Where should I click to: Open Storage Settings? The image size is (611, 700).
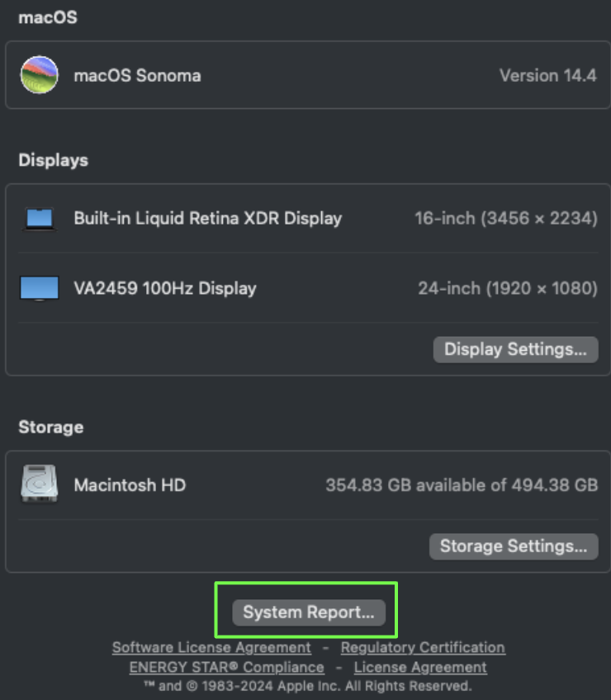pos(514,546)
